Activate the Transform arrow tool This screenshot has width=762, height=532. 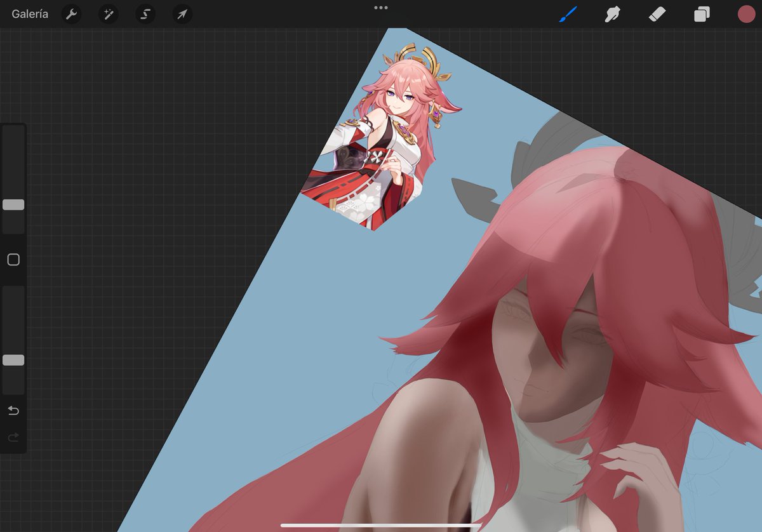(x=182, y=14)
